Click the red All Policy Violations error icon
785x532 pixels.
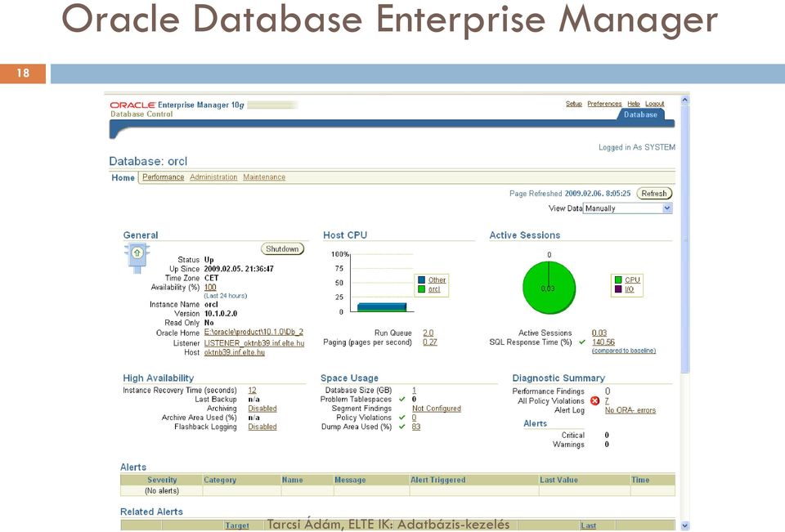tap(594, 401)
